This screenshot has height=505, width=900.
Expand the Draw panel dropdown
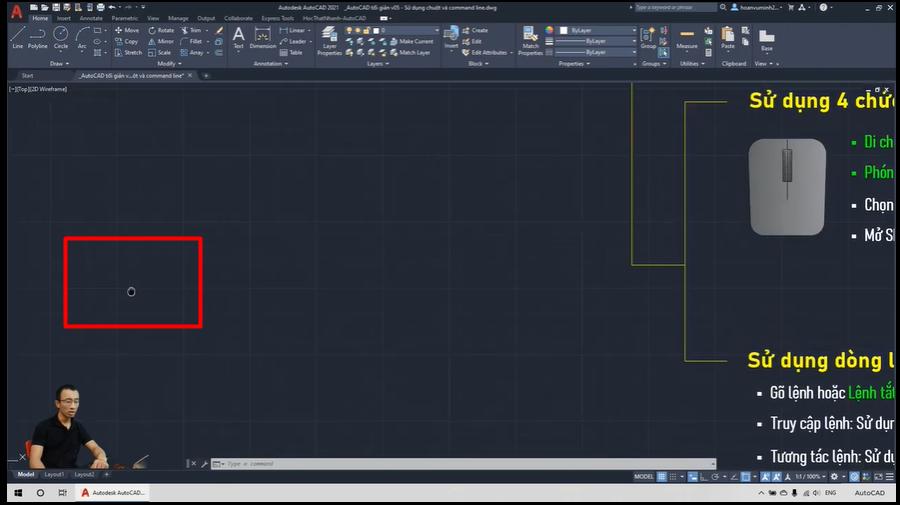(59, 64)
